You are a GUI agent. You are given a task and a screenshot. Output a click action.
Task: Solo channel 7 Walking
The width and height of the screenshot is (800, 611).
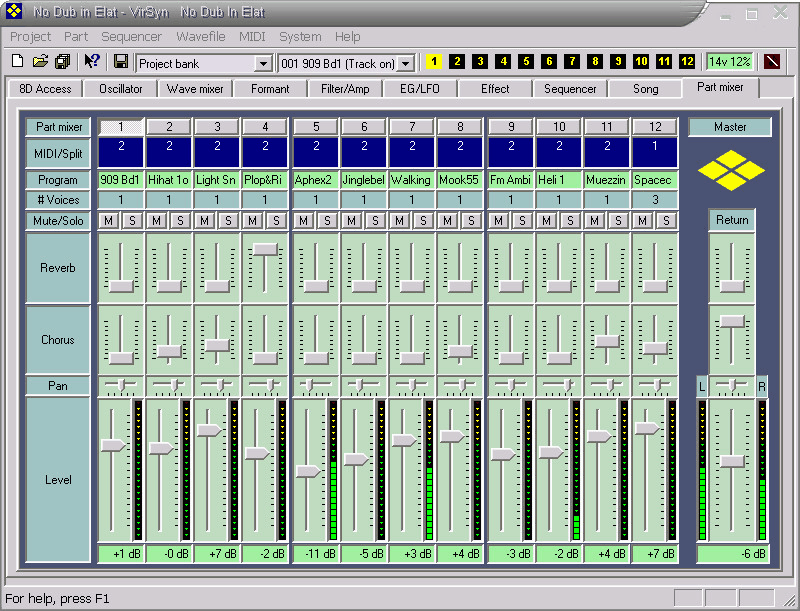[x=423, y=220]
